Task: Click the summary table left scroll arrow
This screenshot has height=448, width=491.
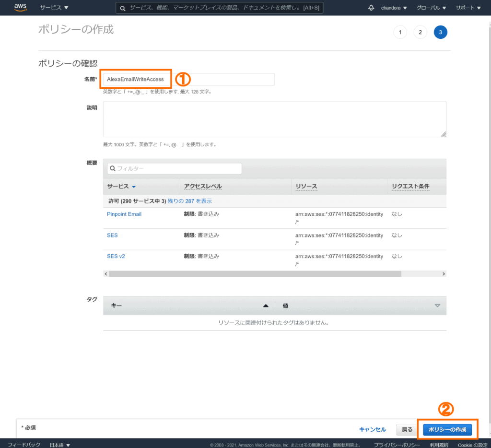Action: pyautogui.click(x=106, y=274)
